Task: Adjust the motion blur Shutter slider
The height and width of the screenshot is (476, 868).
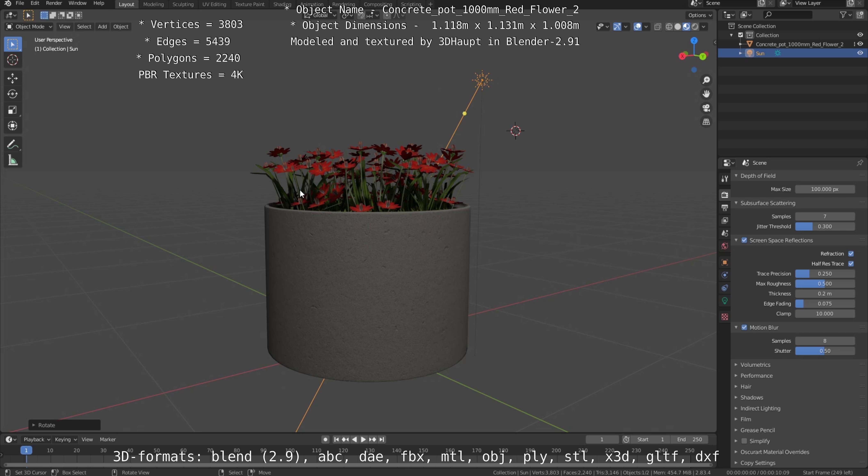Action: coord(825,351)
